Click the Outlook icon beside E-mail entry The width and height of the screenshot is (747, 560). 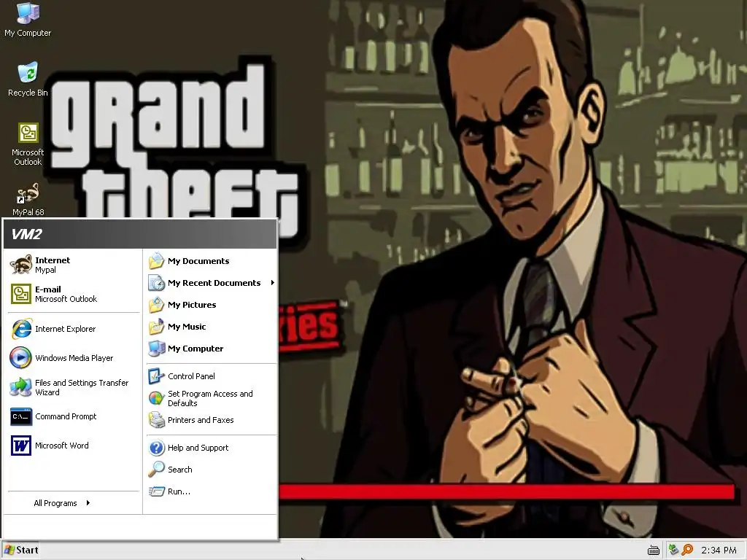[x=21, y=294]
